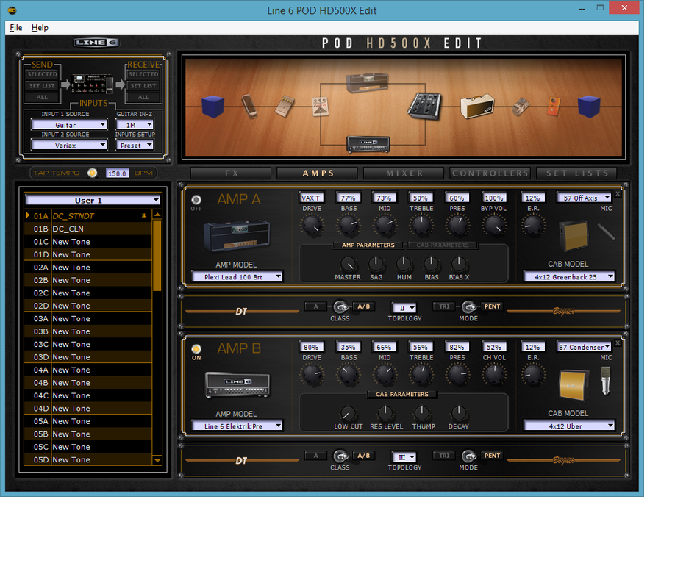The width and height of the screenshot is (700, 588).
Task: Select Amp A head in signal flow
Action: coord(368,83)
